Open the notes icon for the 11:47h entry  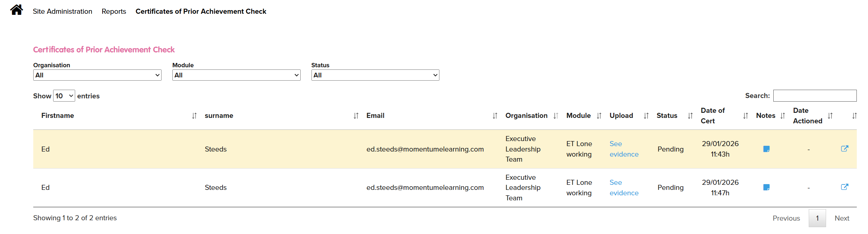click(766, 187)
